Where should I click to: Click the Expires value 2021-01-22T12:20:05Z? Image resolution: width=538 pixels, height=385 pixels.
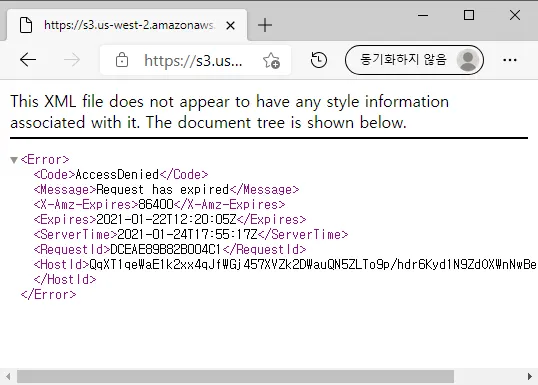[x=166, y=220]
